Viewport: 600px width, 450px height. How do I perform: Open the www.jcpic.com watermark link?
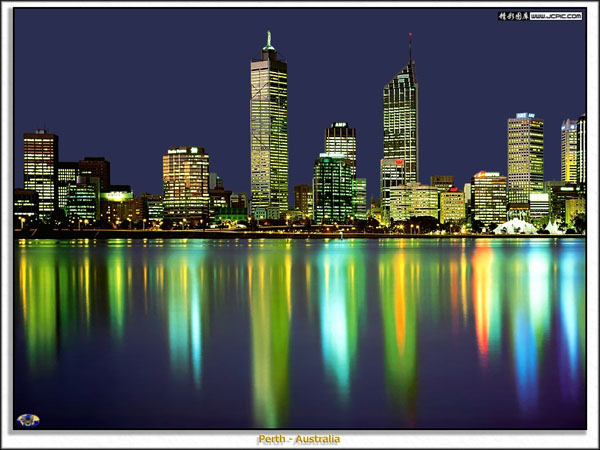pos(555,16)
